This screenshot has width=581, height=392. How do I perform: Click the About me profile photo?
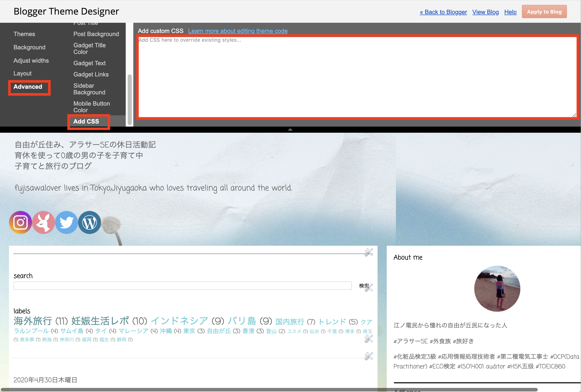click(497, 288)
